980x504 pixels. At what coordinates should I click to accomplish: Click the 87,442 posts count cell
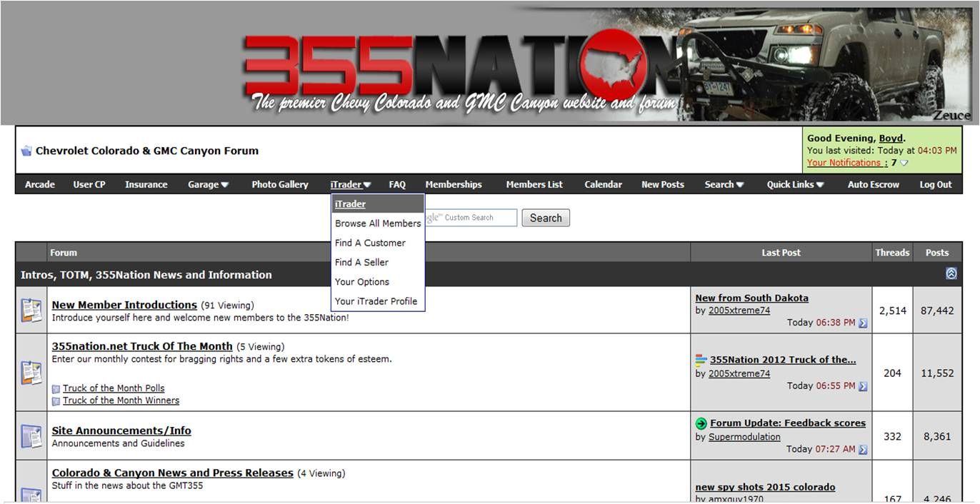[937, 311]
